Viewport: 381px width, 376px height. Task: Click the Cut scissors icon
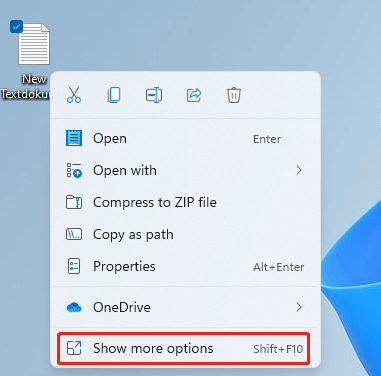[x=74, y=95]
